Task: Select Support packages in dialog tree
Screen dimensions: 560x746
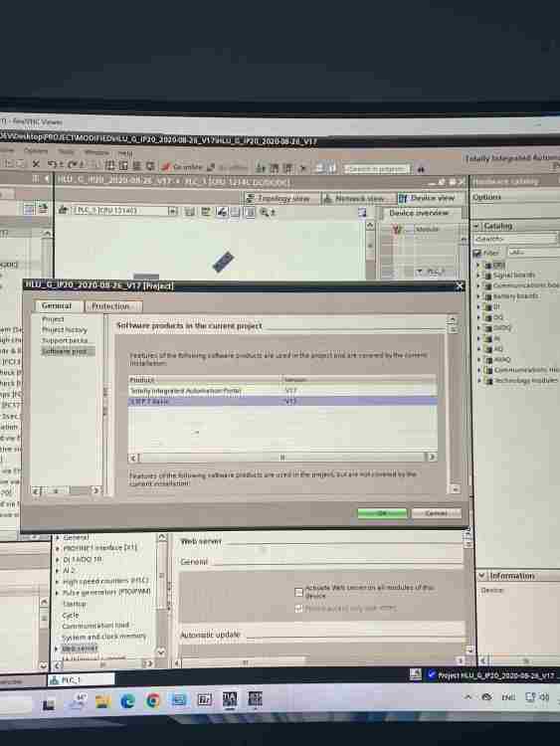Action: 65,340
